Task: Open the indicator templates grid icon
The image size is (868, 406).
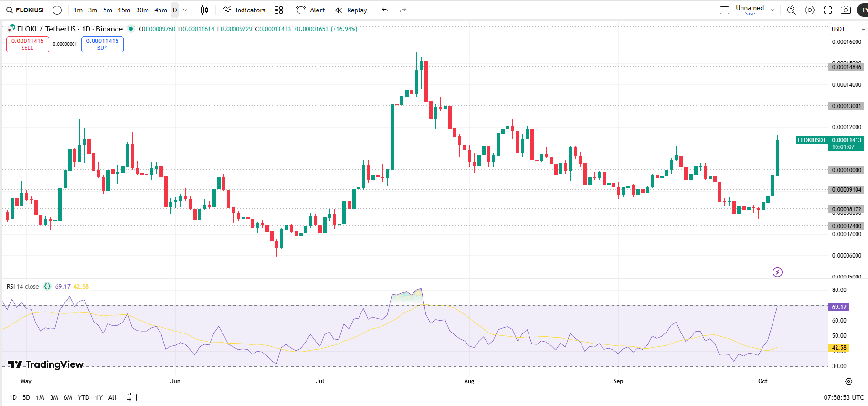Action: tap(279, 10)
